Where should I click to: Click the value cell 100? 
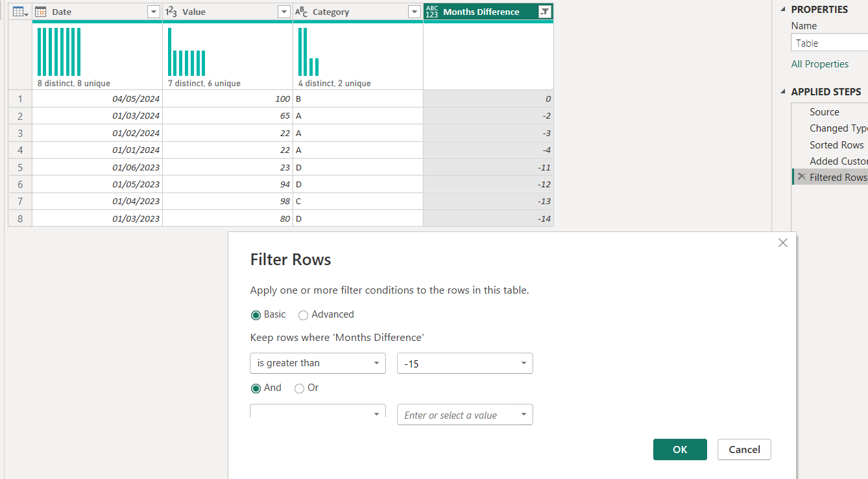click(x=228, y=99)
